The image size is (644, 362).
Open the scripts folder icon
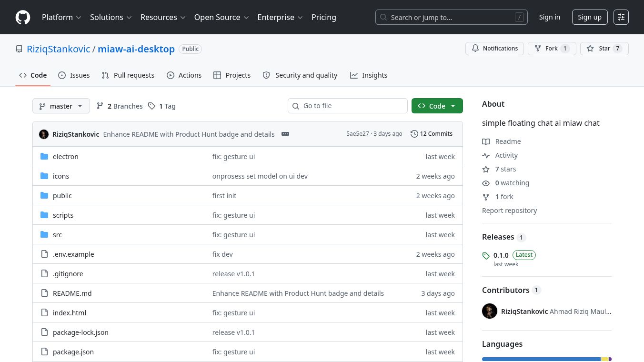[44, 215]
